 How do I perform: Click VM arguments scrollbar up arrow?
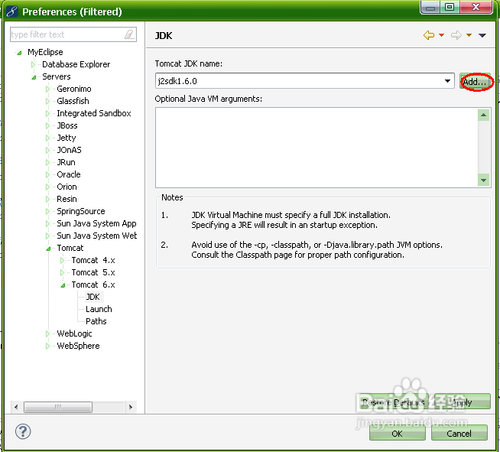tap(484, 115)
